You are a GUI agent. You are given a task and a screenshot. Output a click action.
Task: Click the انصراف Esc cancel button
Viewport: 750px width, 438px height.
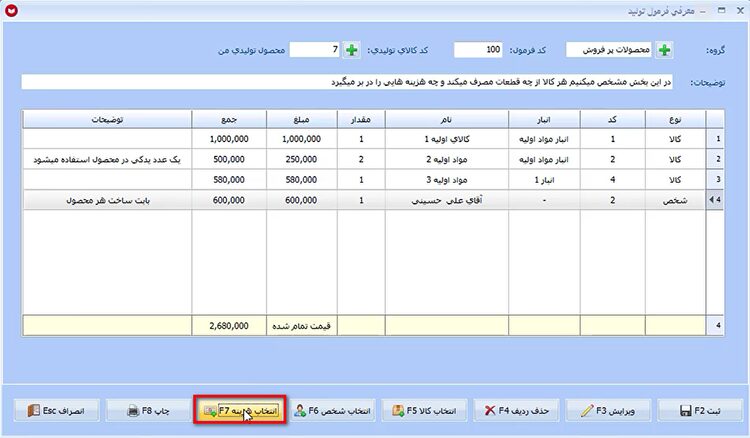57,411
